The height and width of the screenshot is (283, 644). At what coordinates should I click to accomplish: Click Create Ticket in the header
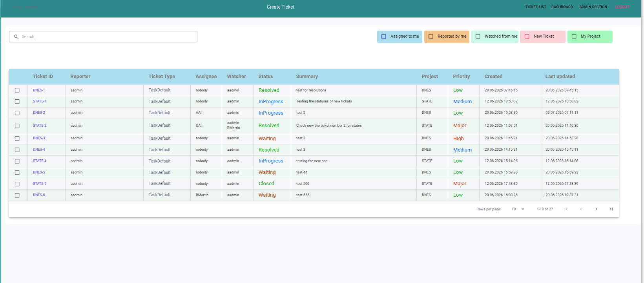[x=281, y=7]
